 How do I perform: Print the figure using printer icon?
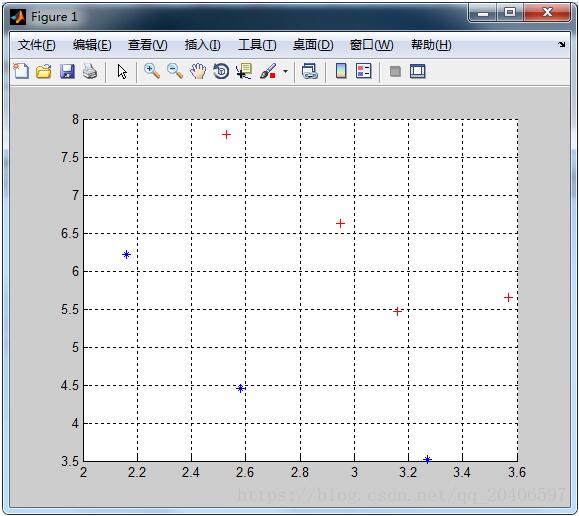[90, 71]
